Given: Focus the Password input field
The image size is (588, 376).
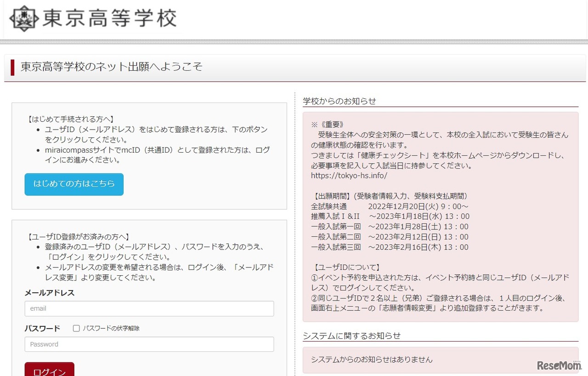Looking at the screenshot, I should point(149,344).
